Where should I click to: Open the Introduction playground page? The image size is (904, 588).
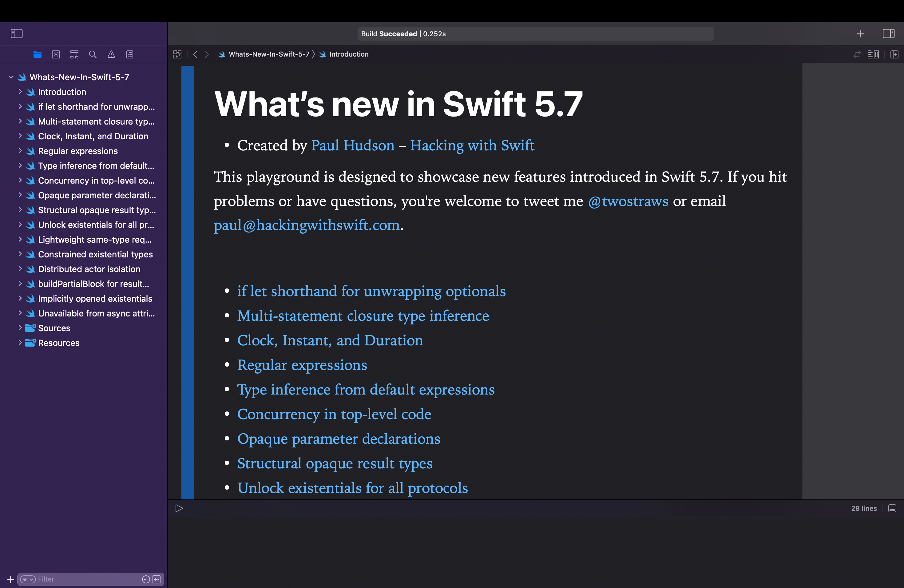pos(62,92)
